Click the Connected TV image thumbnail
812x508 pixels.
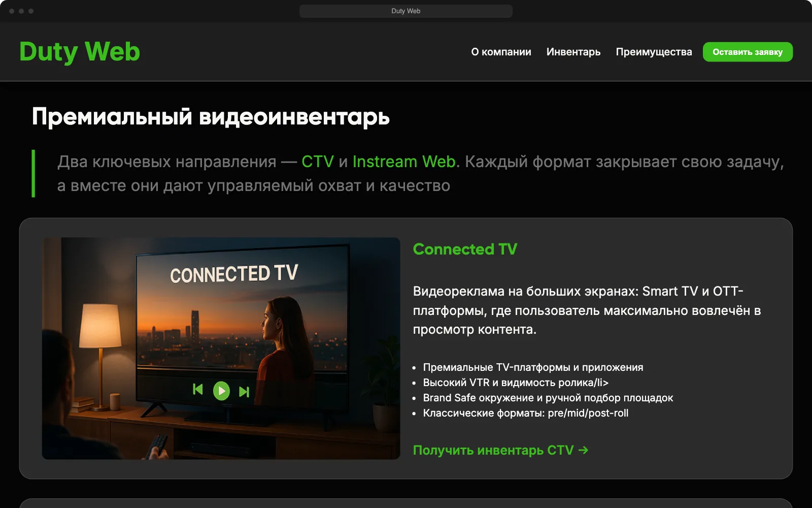(221, 348)
